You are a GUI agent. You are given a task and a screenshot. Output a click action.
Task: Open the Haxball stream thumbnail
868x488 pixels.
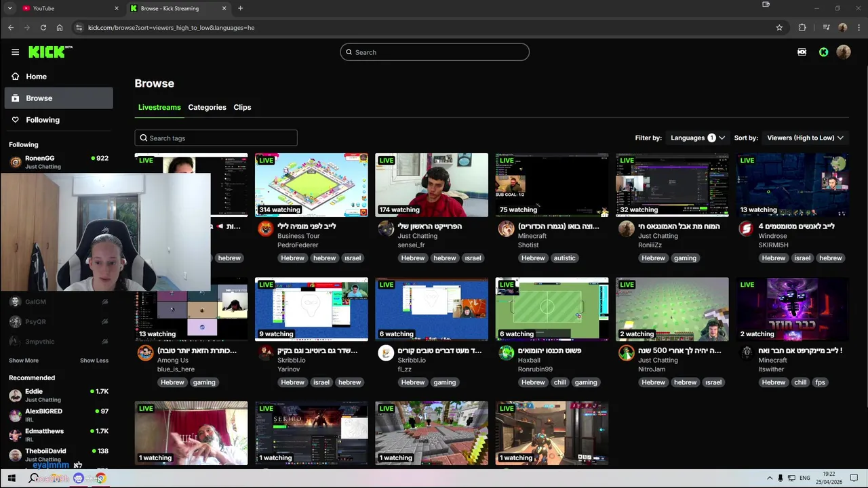click(x=552, y=309)
